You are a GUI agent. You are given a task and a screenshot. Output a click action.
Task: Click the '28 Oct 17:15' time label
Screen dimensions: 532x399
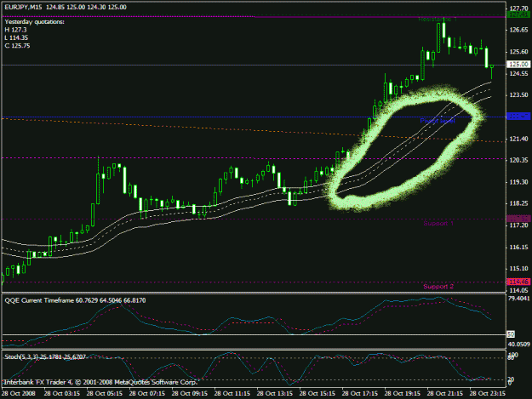[360, 394]
